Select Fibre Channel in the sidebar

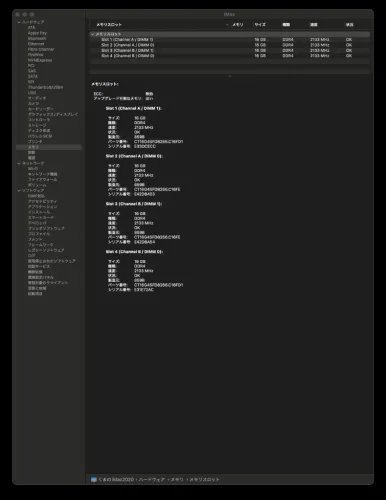pos(41,49)
